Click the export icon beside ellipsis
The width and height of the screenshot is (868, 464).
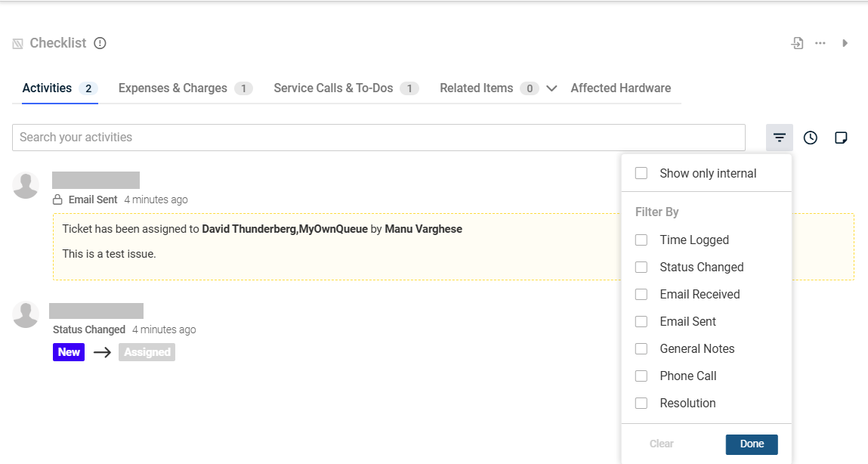pyautogui.click(x=797, y=43)
